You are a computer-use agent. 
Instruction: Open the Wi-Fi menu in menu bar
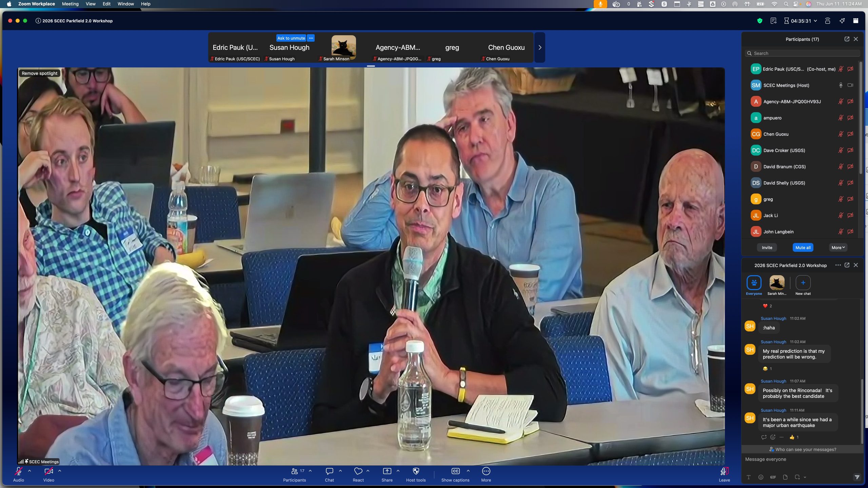(x=774, y=4)
